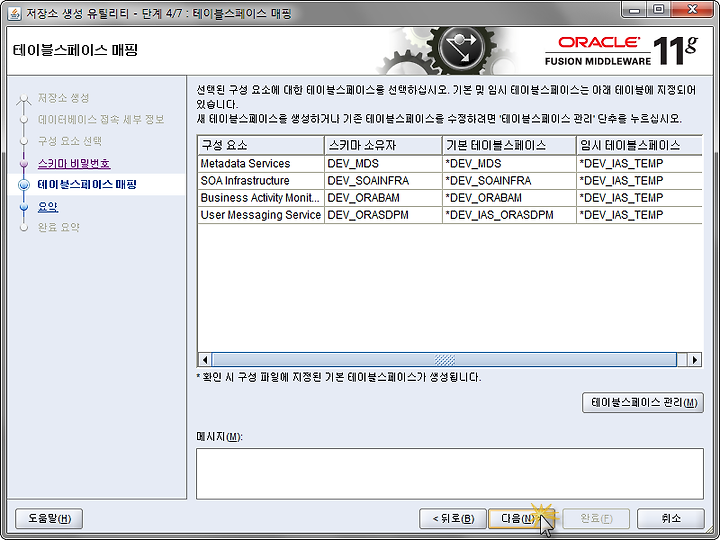The width and height of the screenshot is (720, 540).
Task: Click the 스키마 비밀번호 step bullet
Action: (x=24, y=163)
